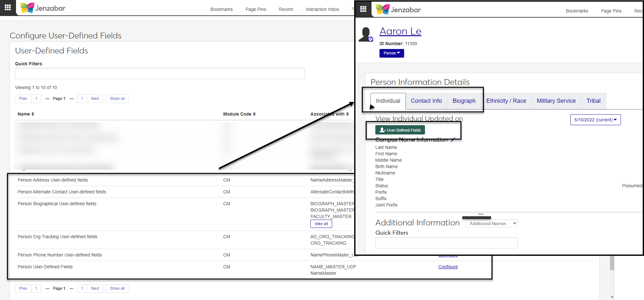Open the green User-Defined Fields button
Screen dimensions: 644x300
(x=400, y=130)
